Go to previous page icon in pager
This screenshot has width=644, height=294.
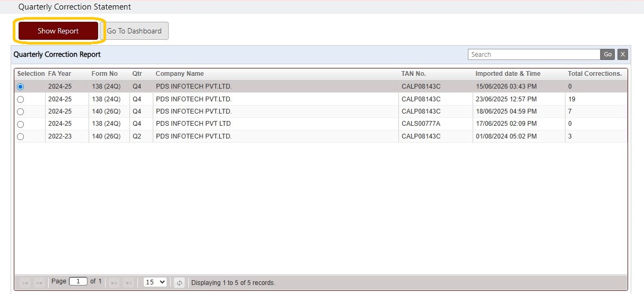39,283
